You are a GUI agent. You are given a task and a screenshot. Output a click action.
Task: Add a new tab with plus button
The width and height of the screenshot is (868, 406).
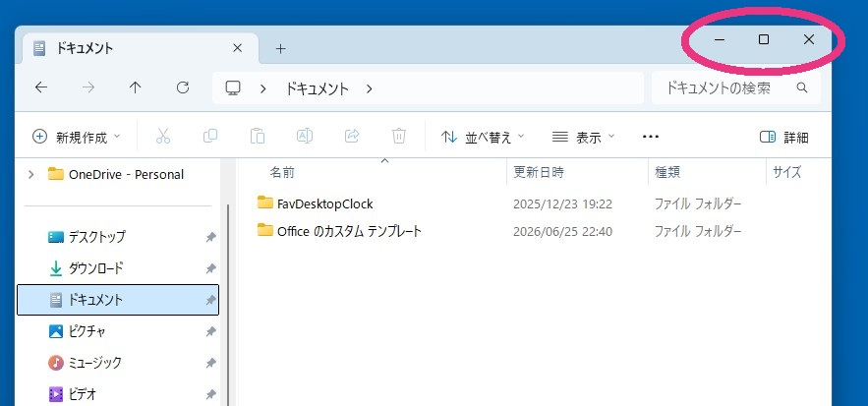(281, 49)
